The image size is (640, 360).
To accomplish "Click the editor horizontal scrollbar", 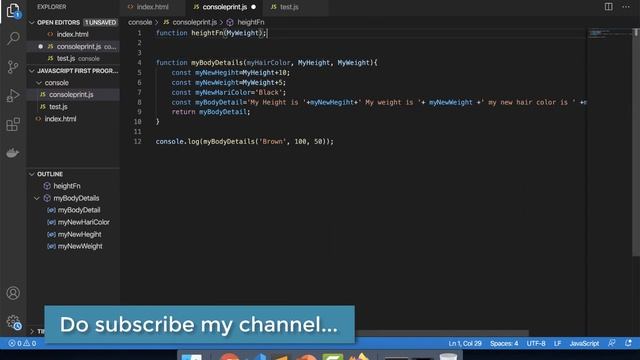I will point(441,333).
